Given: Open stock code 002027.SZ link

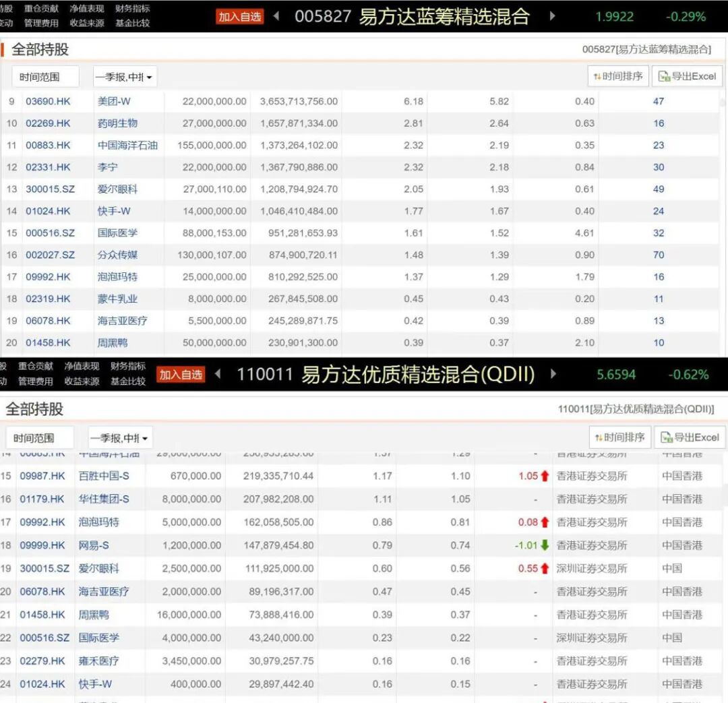Looking at the screenshot, I should tap(50, 255).
